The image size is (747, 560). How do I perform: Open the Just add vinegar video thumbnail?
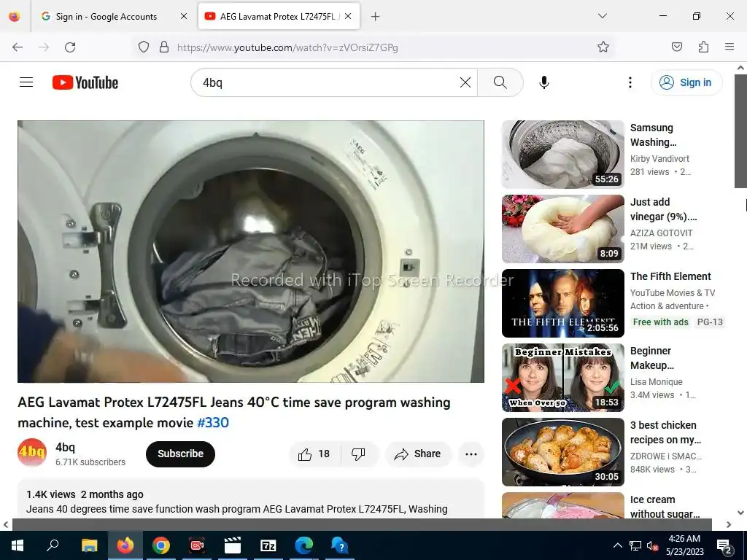tap(563, 228)
